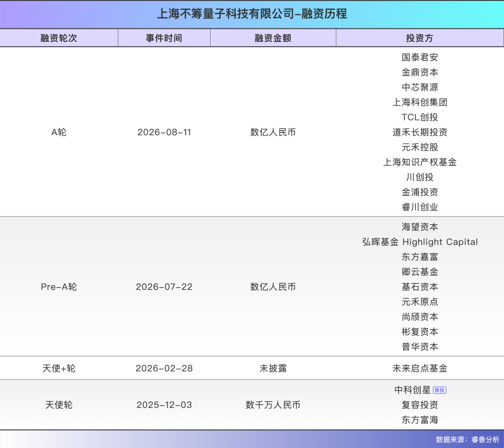504x448 pixels.
Task: Open investor 弘晖基金 Highlight Capital
Action: (x=420, y=242)
